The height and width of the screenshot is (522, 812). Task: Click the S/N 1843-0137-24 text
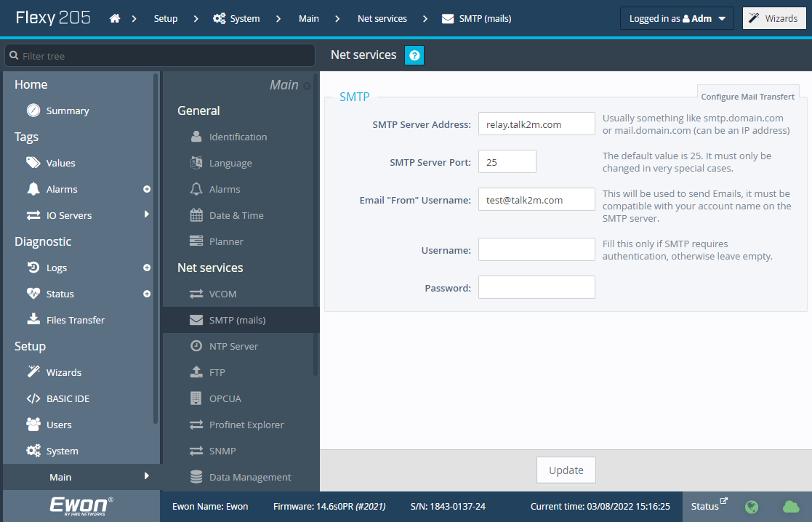[448, 507]
